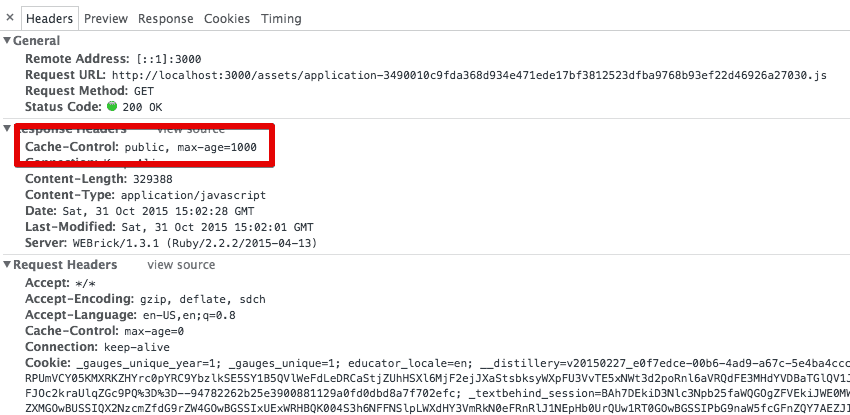Screen dimensions: 850x415
Task: Click the green status code indicator
Action: click(x=112, y=107)
